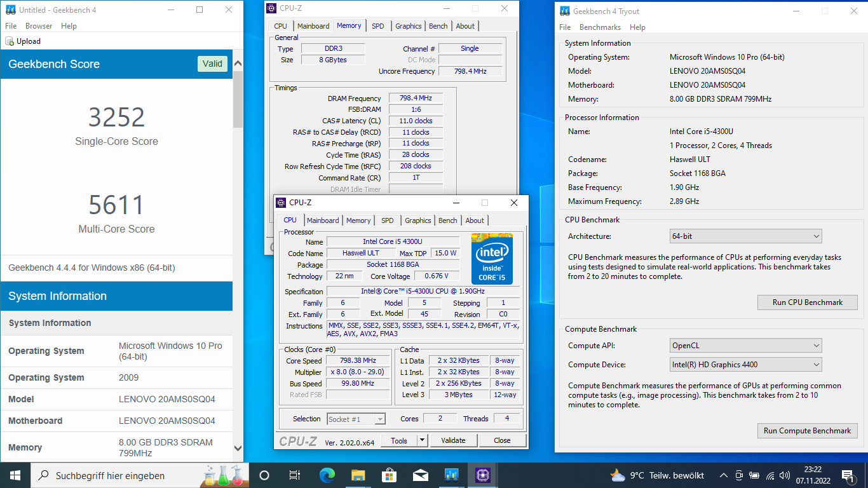Open Help menu in Untitled Geekbench window
868x488 pixels.
[69, 26]
